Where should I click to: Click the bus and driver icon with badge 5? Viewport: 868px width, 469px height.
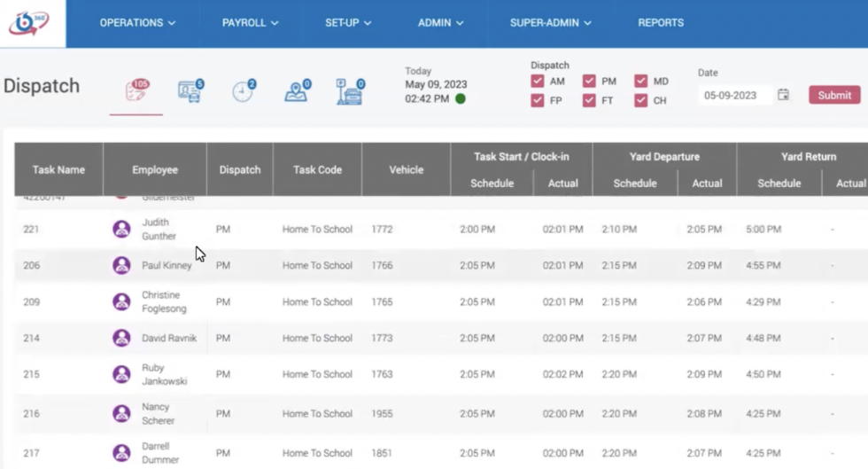(190, 91)
